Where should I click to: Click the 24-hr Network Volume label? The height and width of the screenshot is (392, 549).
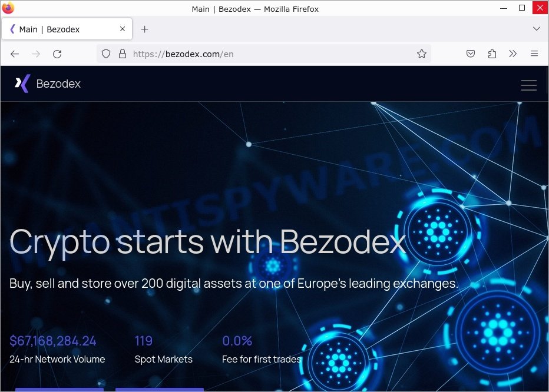(57, 360)
